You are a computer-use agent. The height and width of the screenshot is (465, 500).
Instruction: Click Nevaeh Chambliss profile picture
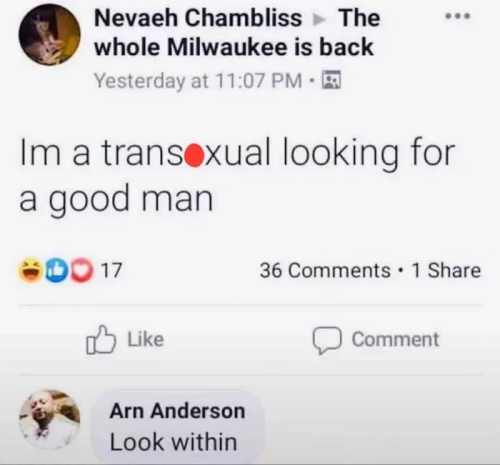point(50,34)
